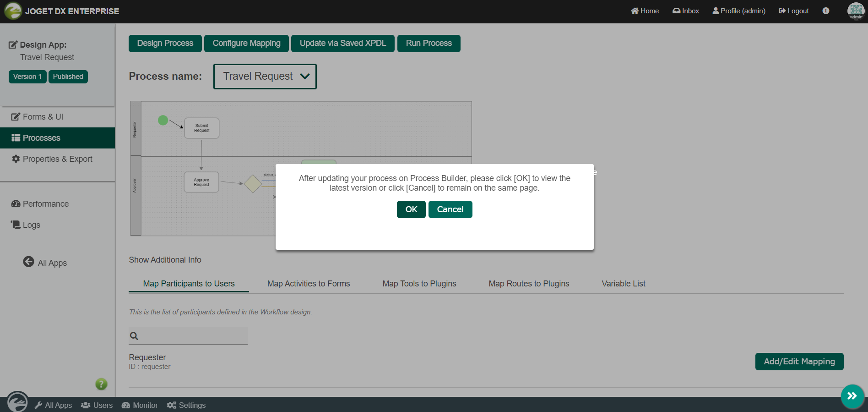Expand Show Additional Info section
Viewport: 868px width, 412px height.
point(165,260)
